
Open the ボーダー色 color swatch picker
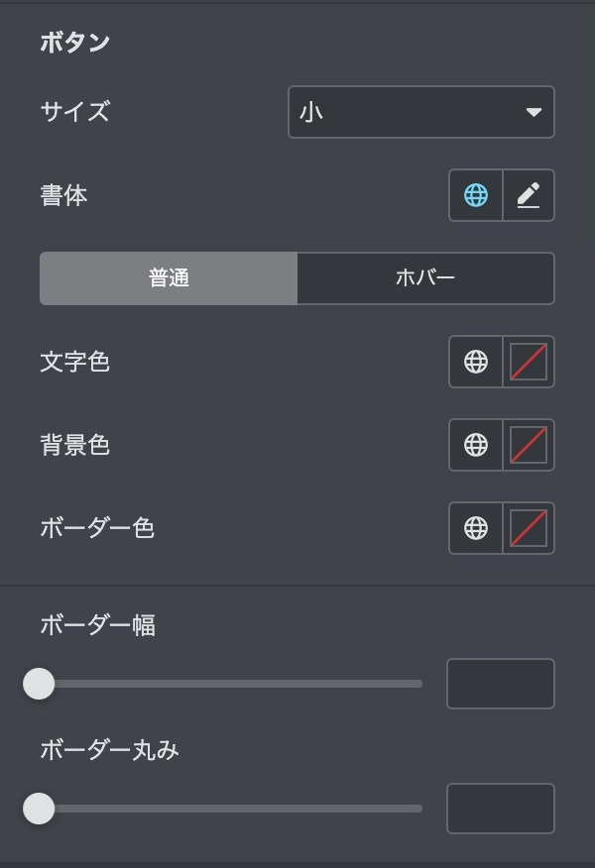(529, 528)
